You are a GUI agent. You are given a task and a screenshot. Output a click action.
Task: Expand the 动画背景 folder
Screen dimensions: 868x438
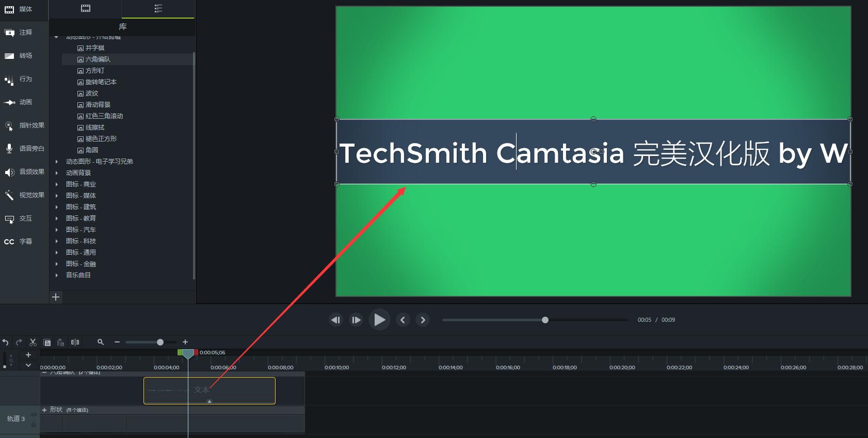click(x=57, y=173)
